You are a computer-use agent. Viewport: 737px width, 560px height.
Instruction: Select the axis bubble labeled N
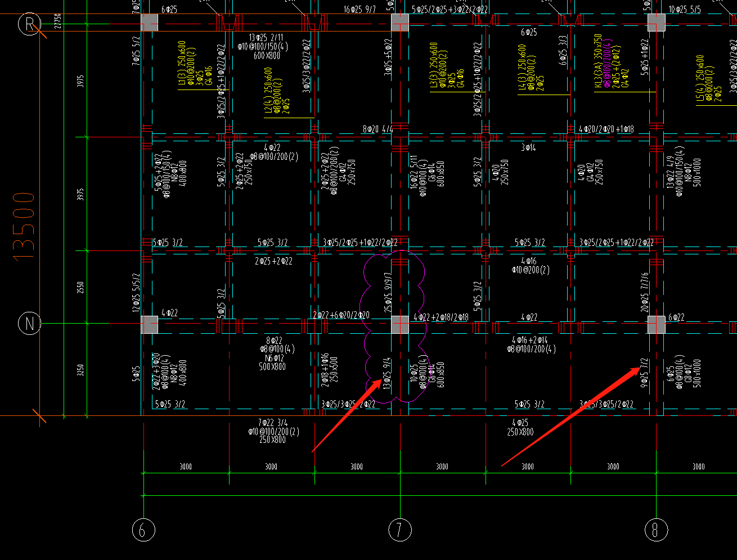pyautogui.click(x=29, y=324)
